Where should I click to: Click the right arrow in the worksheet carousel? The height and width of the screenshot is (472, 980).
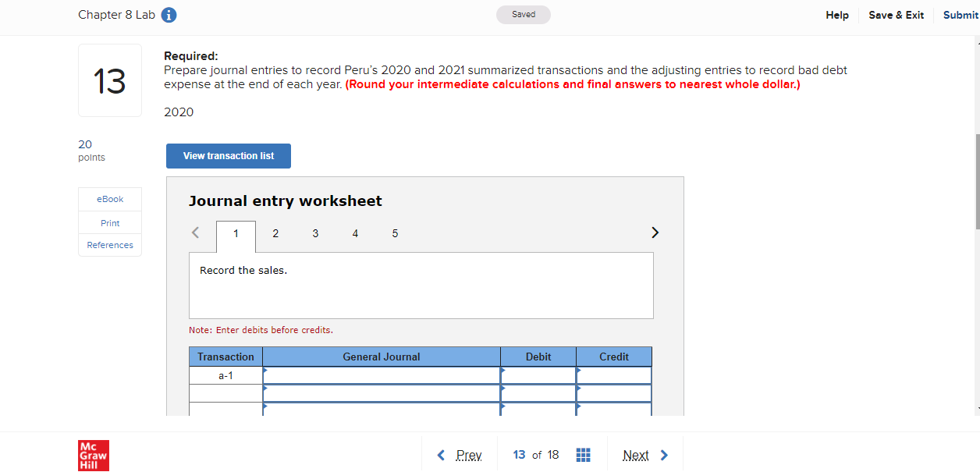(x=655, y=232)
